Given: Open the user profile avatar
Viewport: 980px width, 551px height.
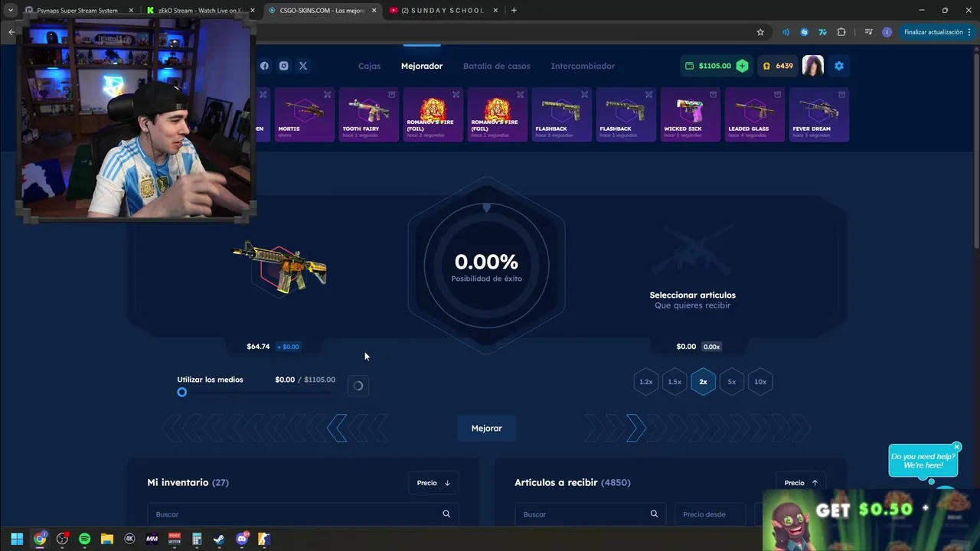Looking at the screenshot, I should 813,66.
